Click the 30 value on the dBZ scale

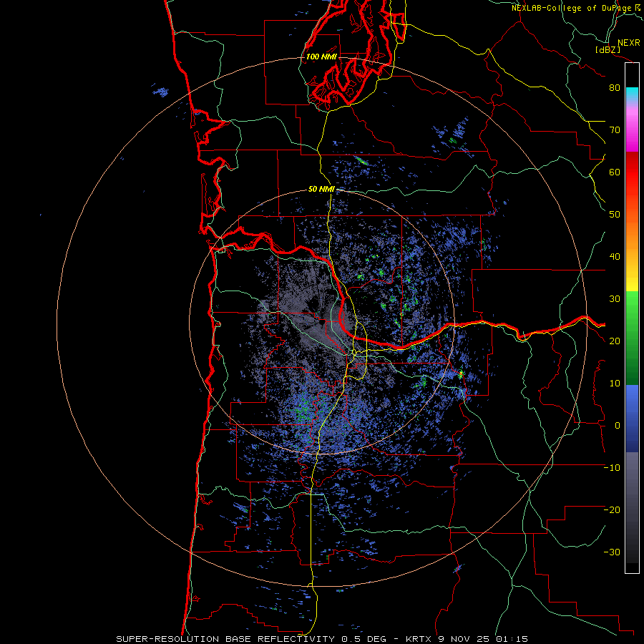[x=615, y=299]
